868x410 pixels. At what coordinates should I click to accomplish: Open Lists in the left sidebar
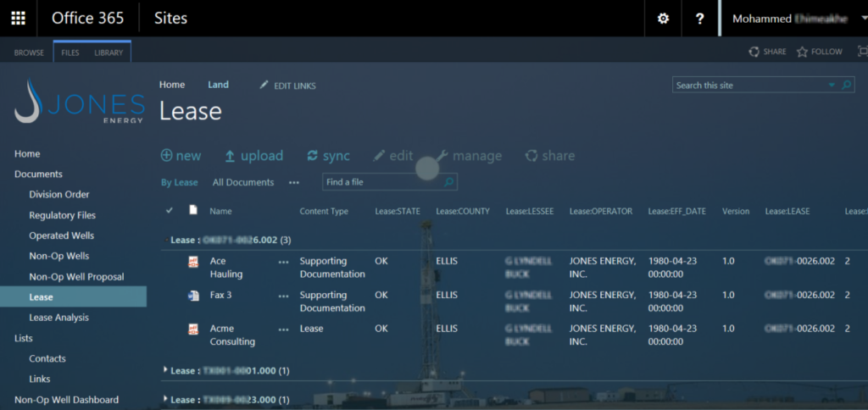point(23,338)
